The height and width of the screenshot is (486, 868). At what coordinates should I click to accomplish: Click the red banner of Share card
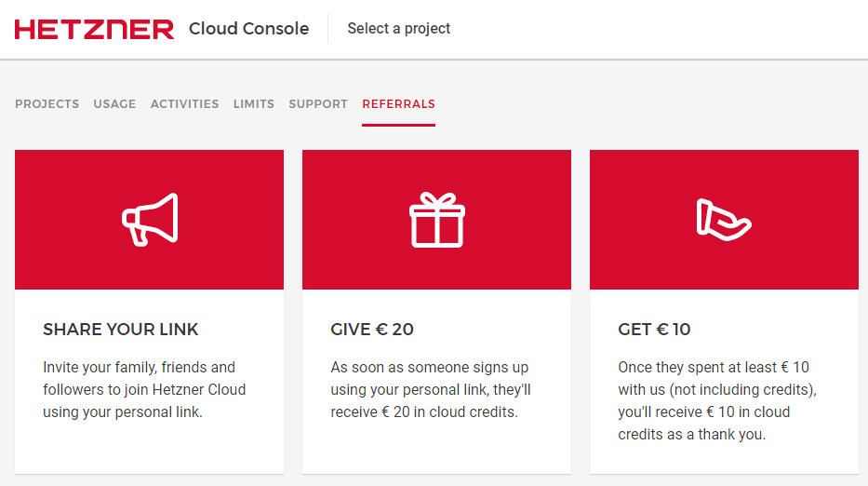pos(150,220)
